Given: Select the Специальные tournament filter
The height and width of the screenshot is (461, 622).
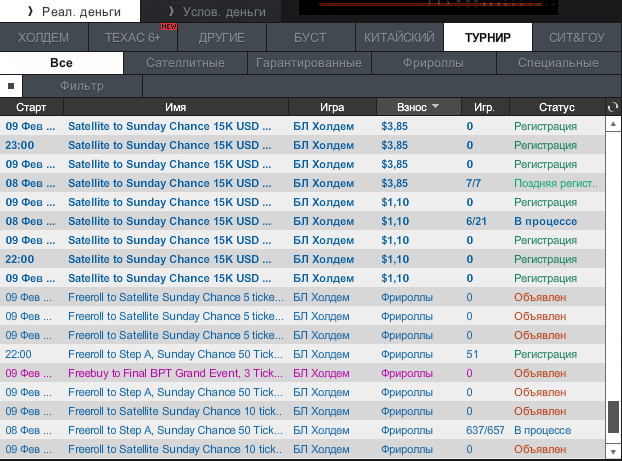Looking at the screenshot, I should click(x=558, y=63).
